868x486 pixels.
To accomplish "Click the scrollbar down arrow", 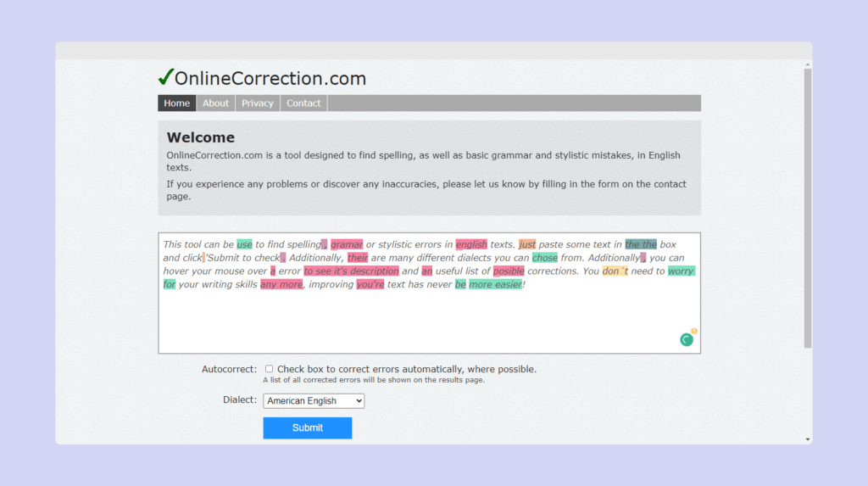I will [808, 439].
